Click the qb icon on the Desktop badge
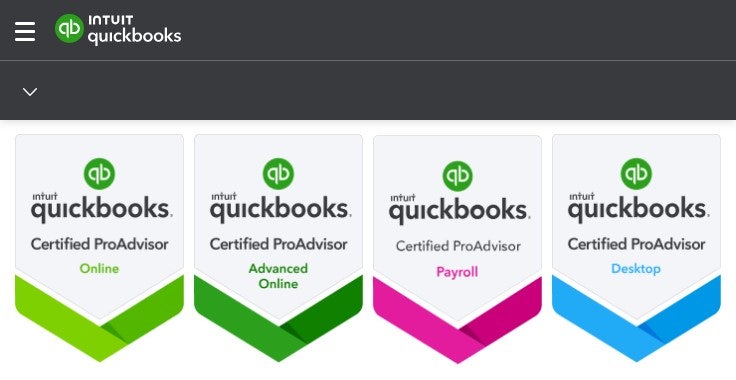The image size is (736, 380). [x=636, y=174]
